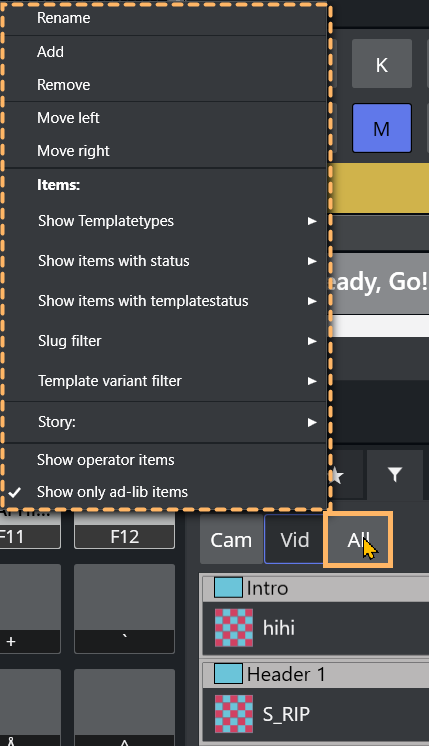Viewport: 429px width, 746px height.
Task: Click the filter funnel icon
Action: (x=395, y=474)
